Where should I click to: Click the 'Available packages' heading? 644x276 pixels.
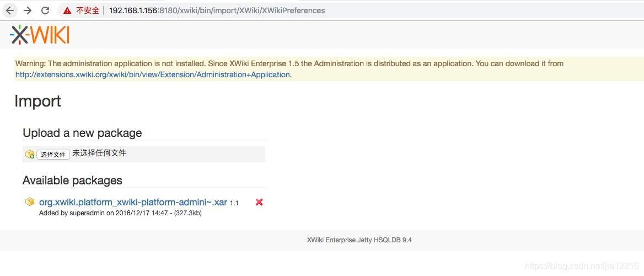(x=72, y=181)
